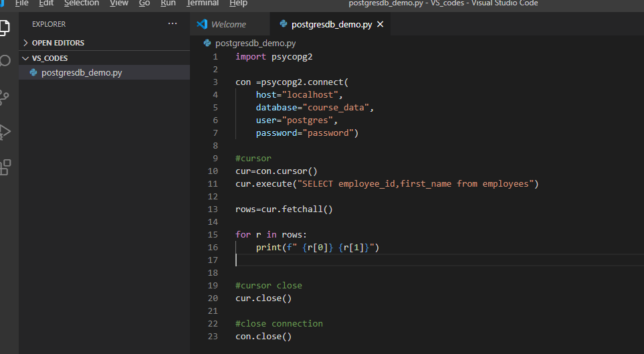Open the Run menu
The height and width of the screenshot is (354, 644).
point(168,3)
